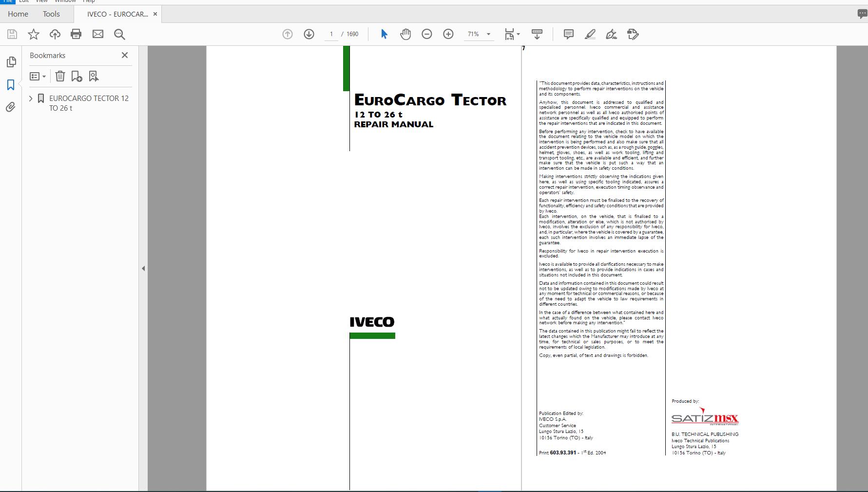The image size is (868, 492).
Task: Open the zoom percentage dropdown
Action: [x=489, y=34]
